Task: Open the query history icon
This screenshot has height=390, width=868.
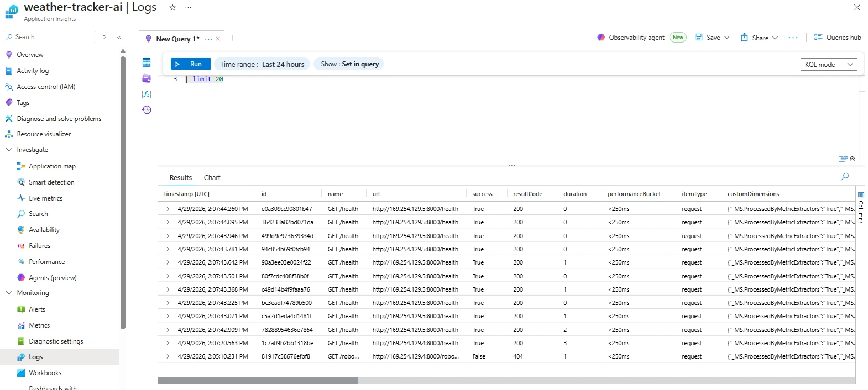Action: [147, 110]
